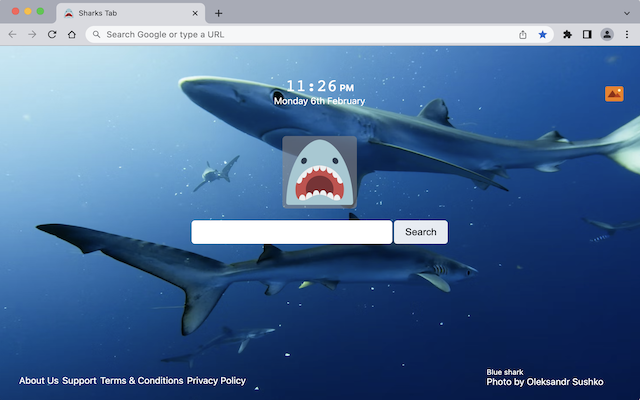
Task: Close the Sharks Tab tab
Action: [195, 13]
